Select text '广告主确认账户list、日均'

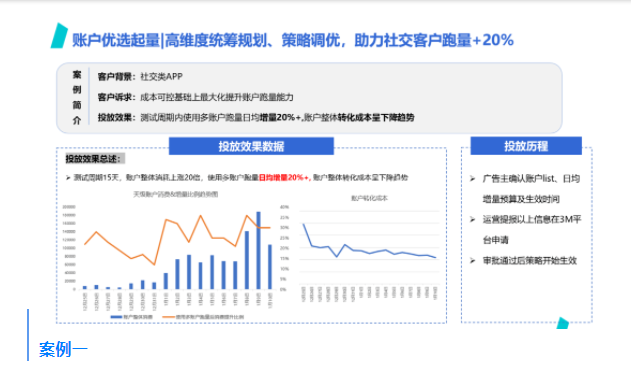tap(531, 178)
